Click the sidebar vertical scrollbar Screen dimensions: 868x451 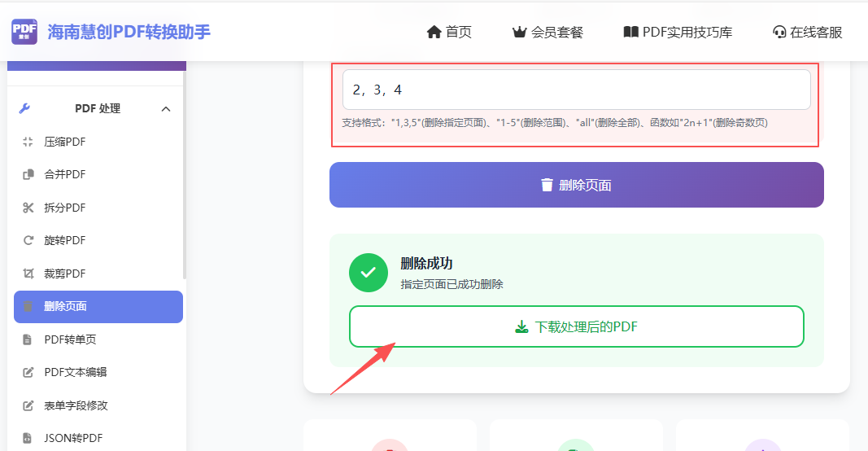click(185, 175)
